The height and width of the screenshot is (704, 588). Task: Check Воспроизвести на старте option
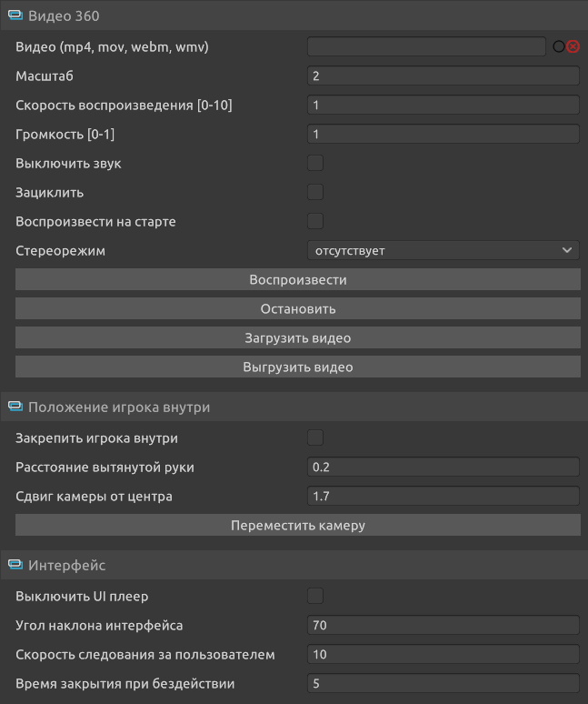pyautogui.click(x=315, y=221)
